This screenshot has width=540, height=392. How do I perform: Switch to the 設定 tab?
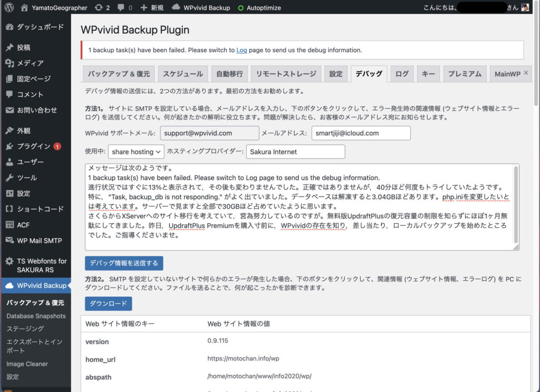click(x=336, y=74)
